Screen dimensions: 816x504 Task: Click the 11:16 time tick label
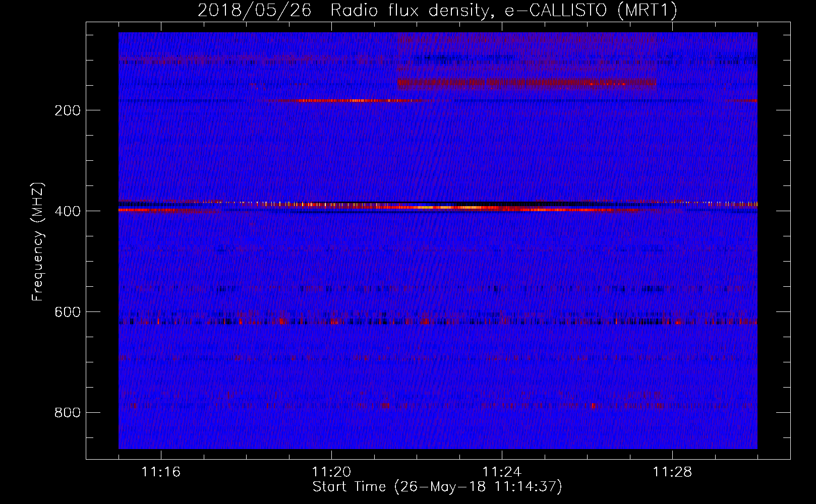coord(161,472)
